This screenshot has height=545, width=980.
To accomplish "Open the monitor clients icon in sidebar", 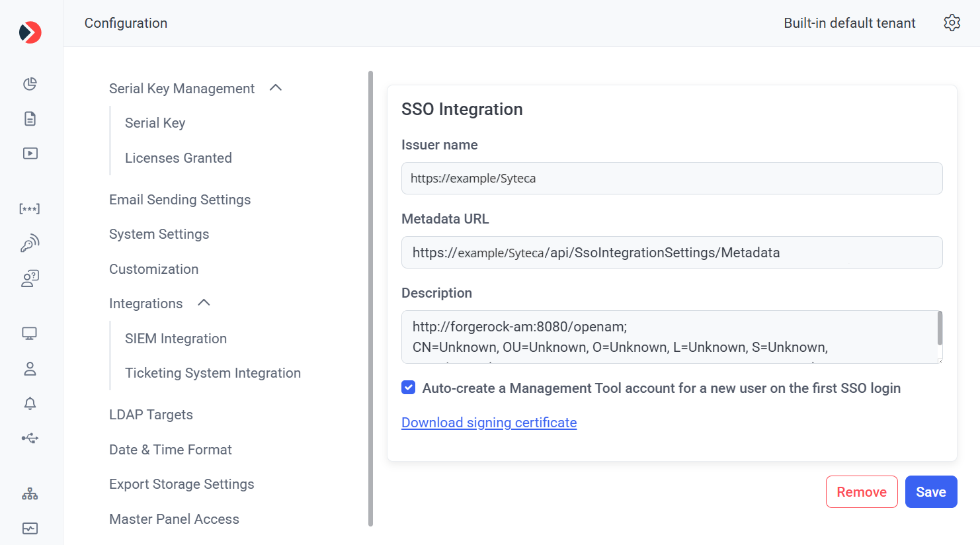I will [30, 333].
